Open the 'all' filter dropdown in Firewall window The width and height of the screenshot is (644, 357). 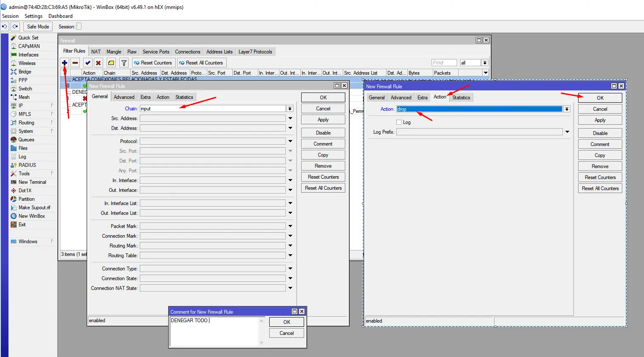pos(485,63)
